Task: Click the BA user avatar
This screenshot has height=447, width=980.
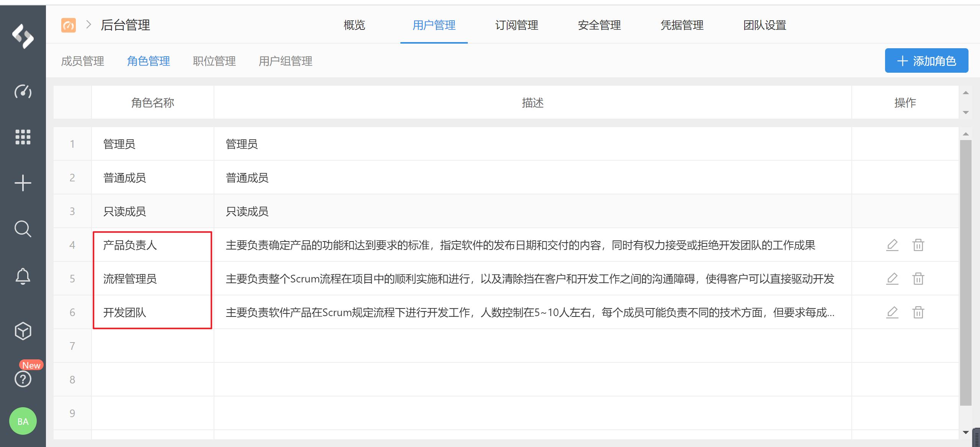Action: click(x=23, y=421)
